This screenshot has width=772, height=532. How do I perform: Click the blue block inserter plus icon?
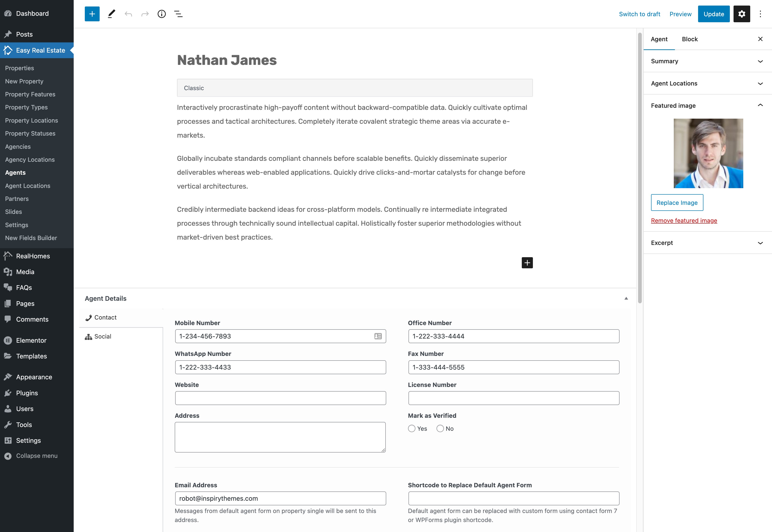pyautogui.click(x=92, y=14)
